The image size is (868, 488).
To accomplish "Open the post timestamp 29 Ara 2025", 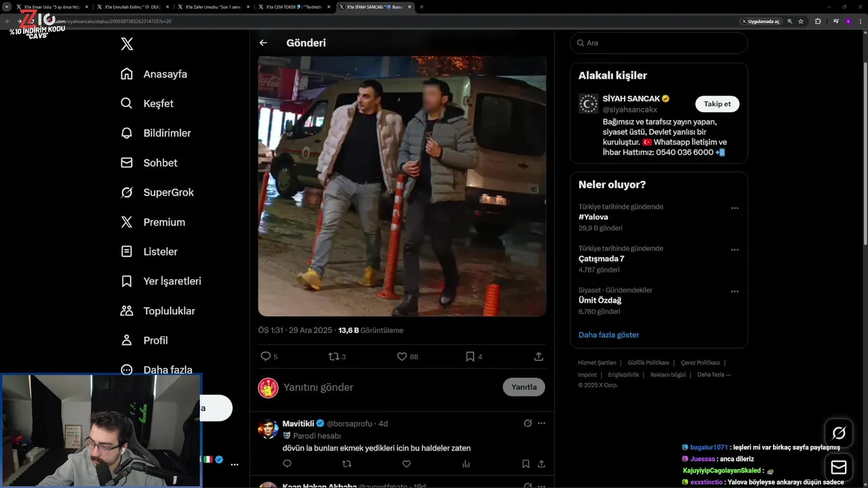I will point(295,331).
